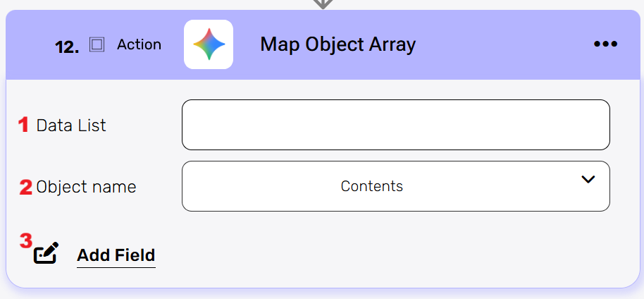
Task: Focus the Data List input field
Action: (x=395, y=125)
